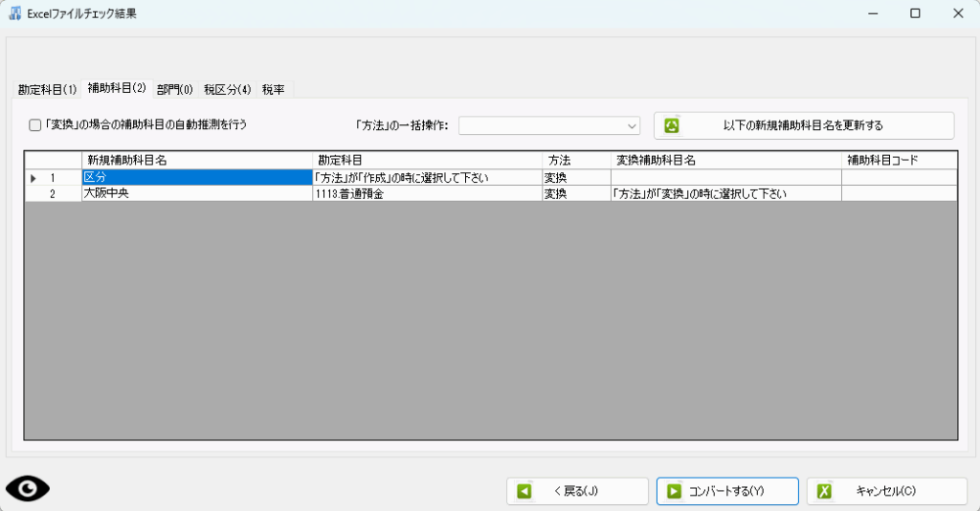
Task: Open the 税率 tab
Action: [274, 89]
